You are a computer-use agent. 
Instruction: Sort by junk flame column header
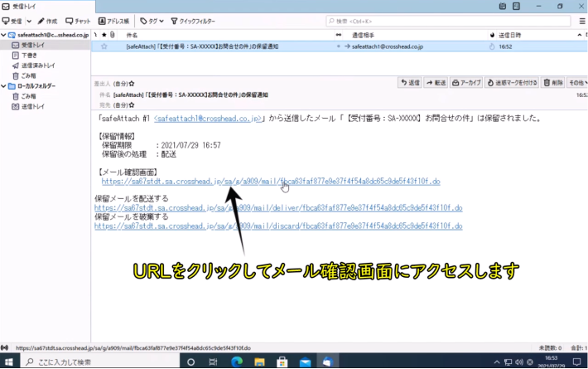pos(492,35)
